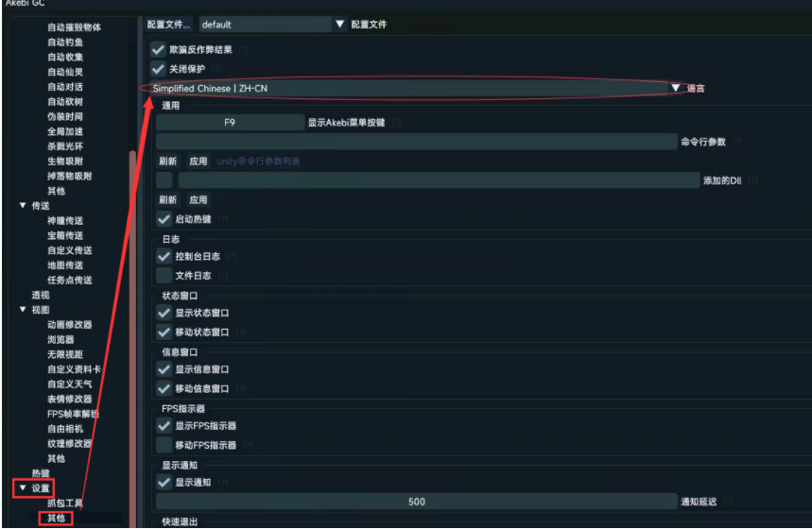Click the 配置文件... button

point(168,25)
